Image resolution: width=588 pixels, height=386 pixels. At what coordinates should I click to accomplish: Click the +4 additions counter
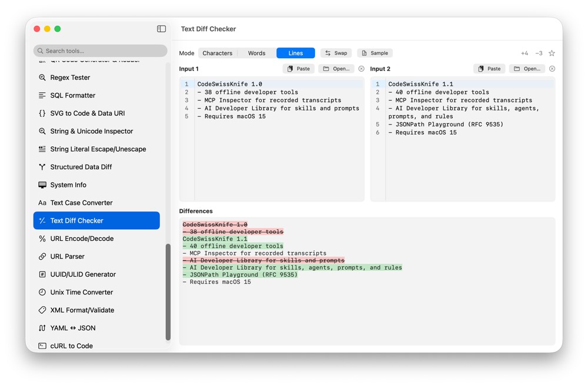[x=524, y=53]
